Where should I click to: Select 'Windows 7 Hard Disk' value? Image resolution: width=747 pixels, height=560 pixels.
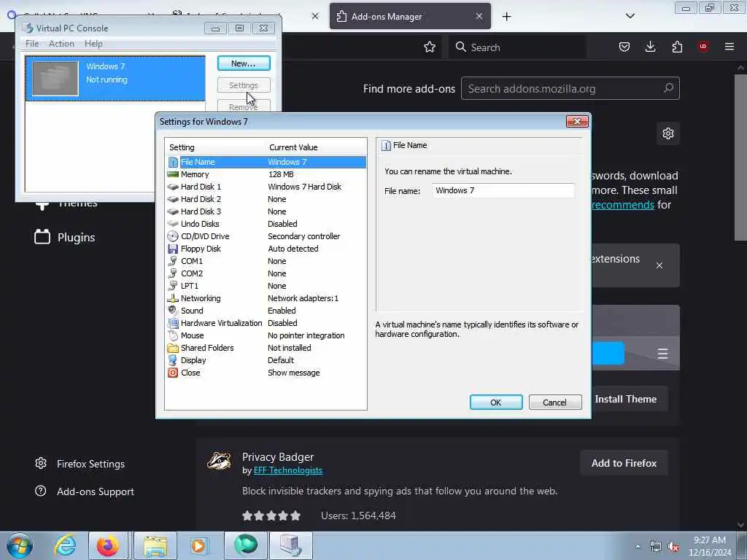point(304,187)
